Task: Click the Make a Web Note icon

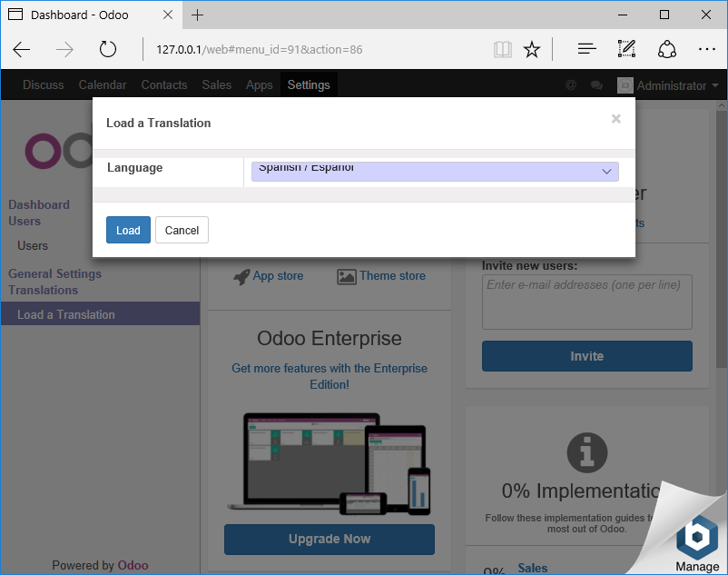Action: [626, 49]
